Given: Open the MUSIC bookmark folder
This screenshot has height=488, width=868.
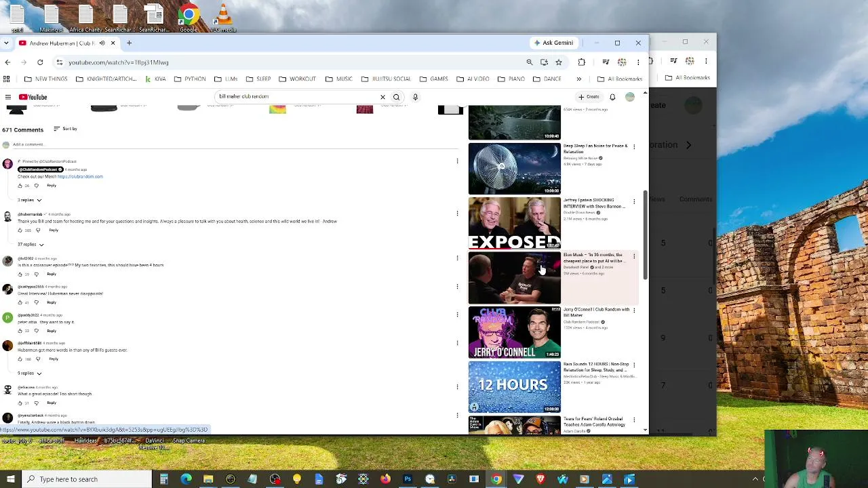Looking at the screenshot, I should click(x=338, y=79).
